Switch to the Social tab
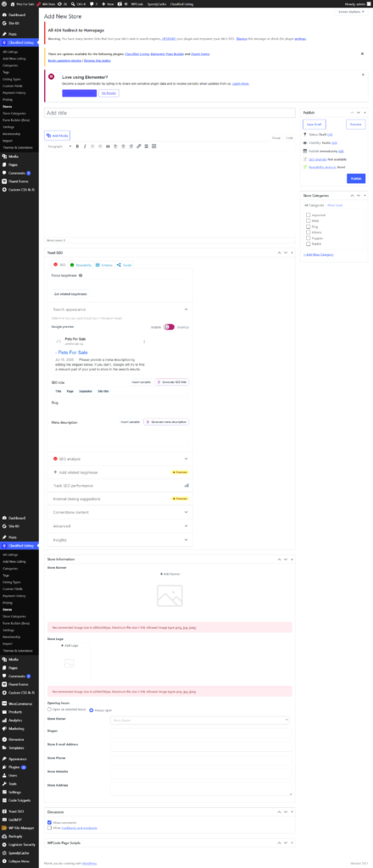This screenshot has height=868, width=373. click(125, 265)
